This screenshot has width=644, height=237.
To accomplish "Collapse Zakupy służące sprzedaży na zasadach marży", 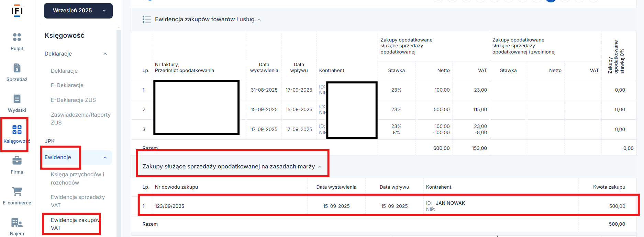I will coord(320,167).
